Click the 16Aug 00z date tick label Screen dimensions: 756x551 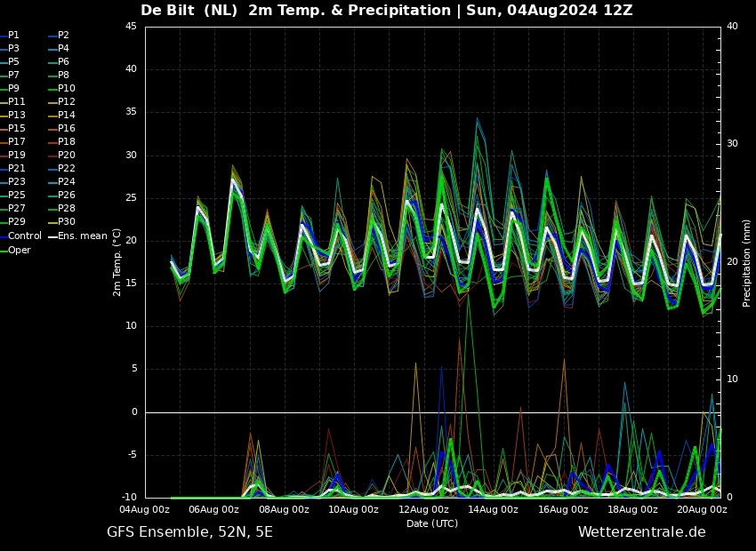pyautogui.click(x=563, y=509)
